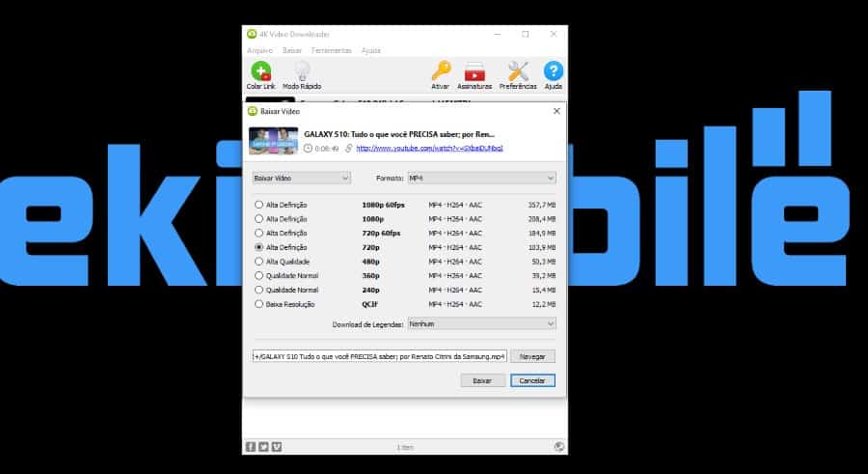Click the Navegar browse button
The height and width of the screenshot is (474, 868).
coord(532,356)
